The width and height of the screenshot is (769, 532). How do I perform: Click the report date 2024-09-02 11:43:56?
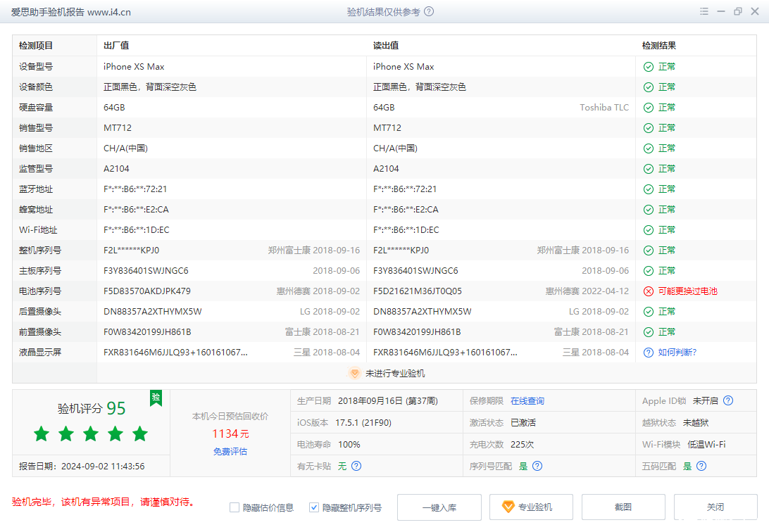pos(103,467)
